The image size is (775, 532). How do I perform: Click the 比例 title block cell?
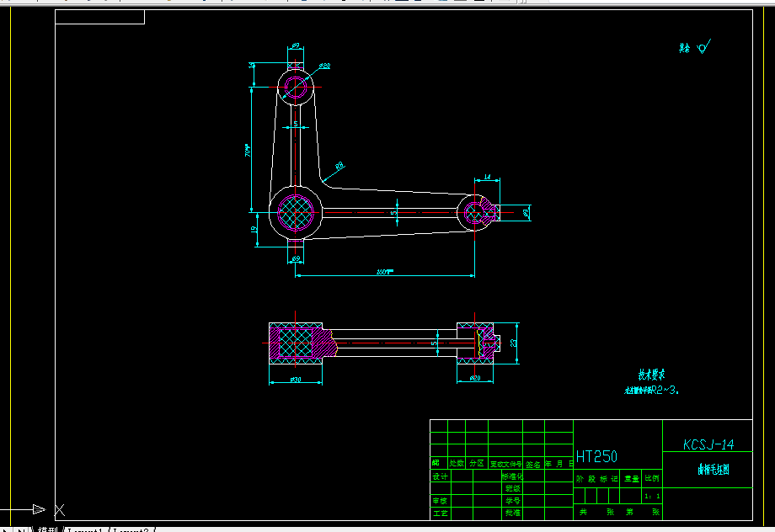tap(652, 478)
